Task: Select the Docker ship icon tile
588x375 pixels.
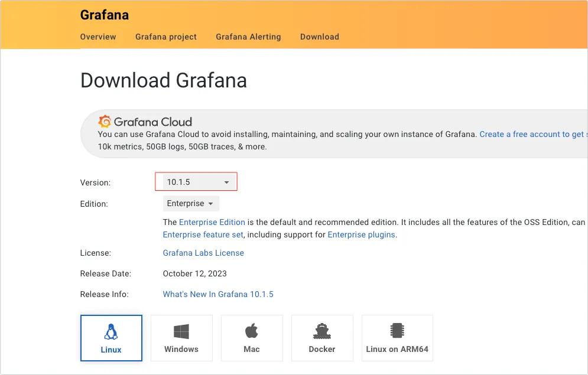Action: point(322,338)
